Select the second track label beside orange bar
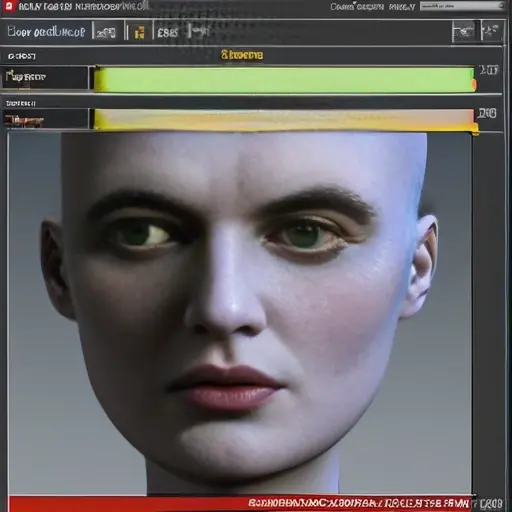This screenshot has height=512, width=512. point(24,120)
